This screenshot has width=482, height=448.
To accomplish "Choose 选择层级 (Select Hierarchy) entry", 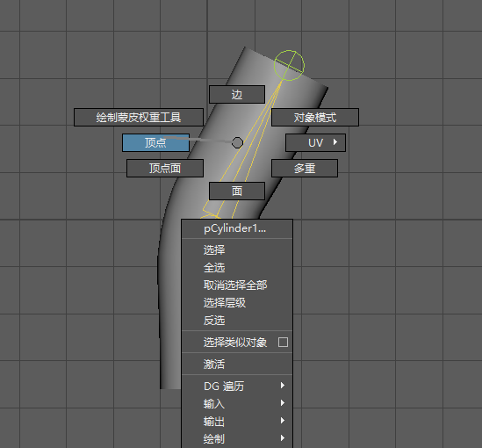I will 237,303.
